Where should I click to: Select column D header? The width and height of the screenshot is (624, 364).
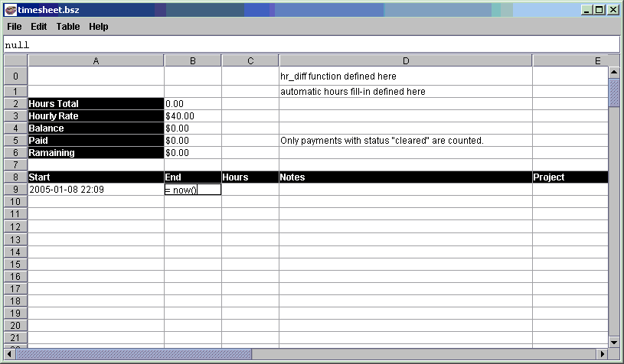click(x=406, y=61)
